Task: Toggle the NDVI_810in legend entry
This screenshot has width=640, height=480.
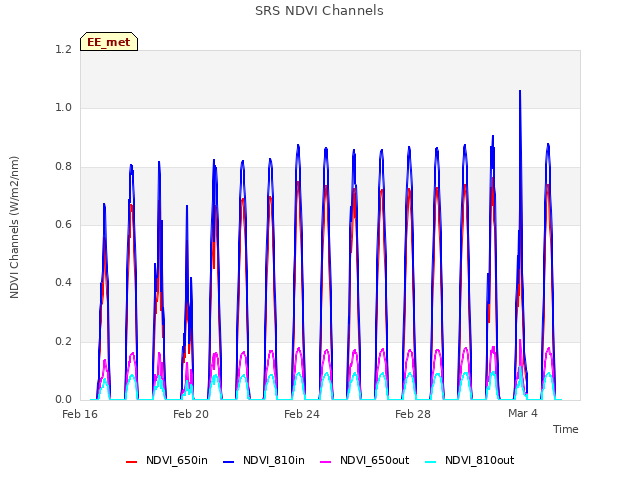Action: (x=264, y=460)
